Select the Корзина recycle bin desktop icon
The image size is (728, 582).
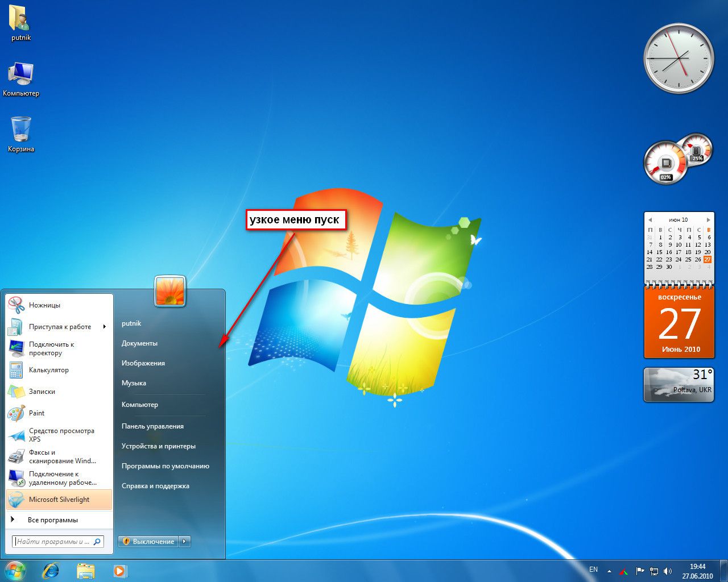(x=21, y=135)
